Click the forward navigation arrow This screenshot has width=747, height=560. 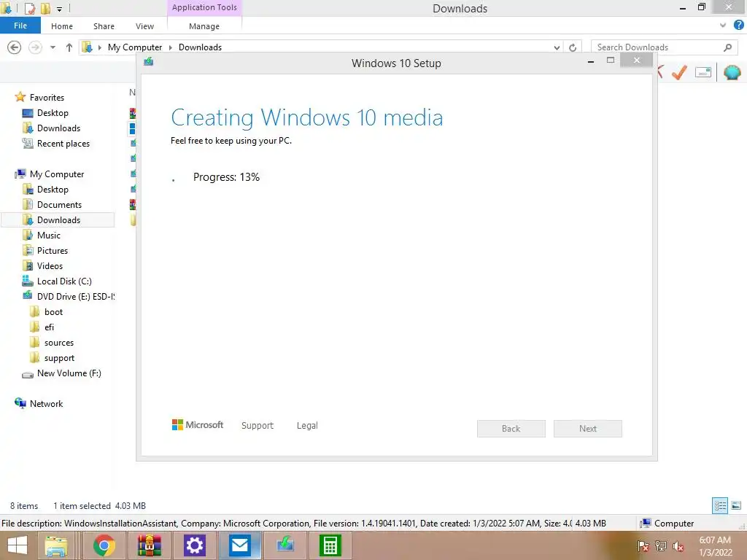[35, 47]
